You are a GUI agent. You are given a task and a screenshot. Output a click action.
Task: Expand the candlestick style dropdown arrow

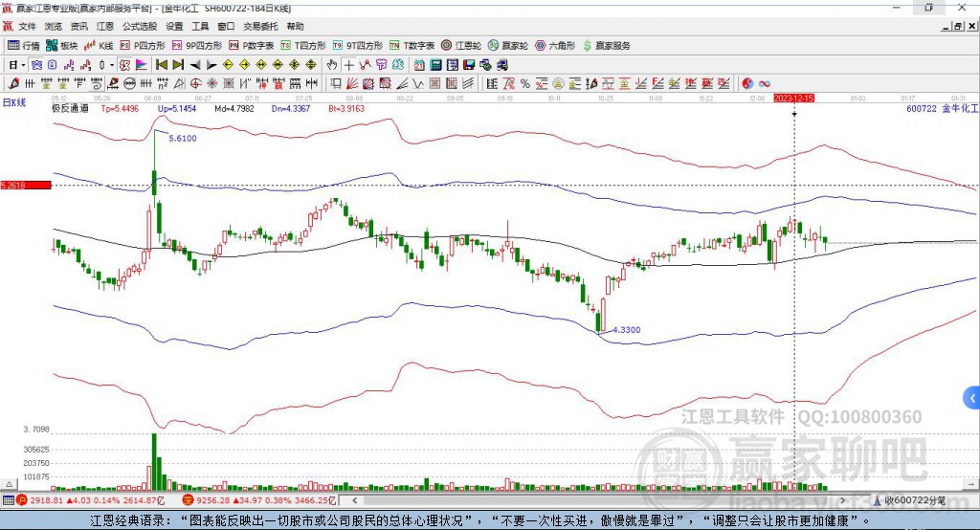(112, 65)
